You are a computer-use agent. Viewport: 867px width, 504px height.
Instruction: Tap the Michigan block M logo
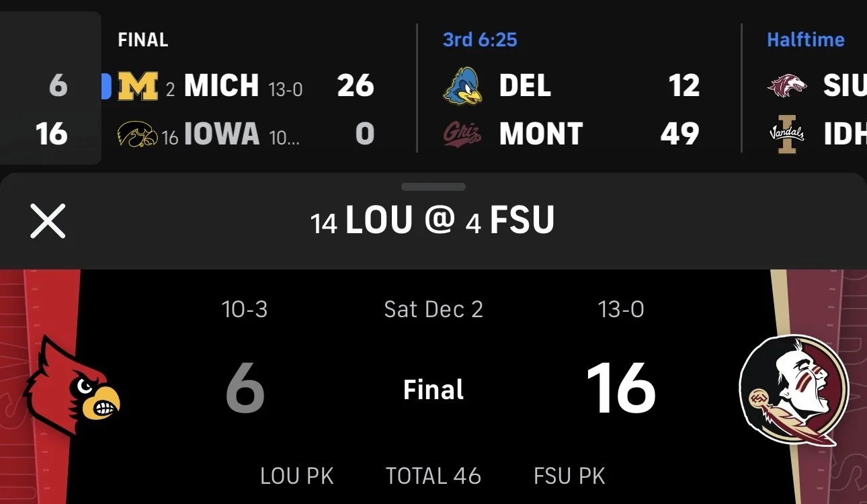pos(138,86)
